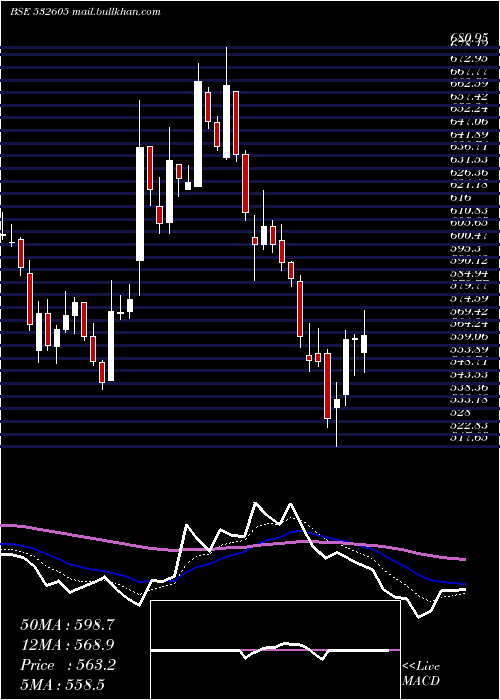Click the 528 price axis label
This screenshot has width=500, height=700.
(461, 412)
